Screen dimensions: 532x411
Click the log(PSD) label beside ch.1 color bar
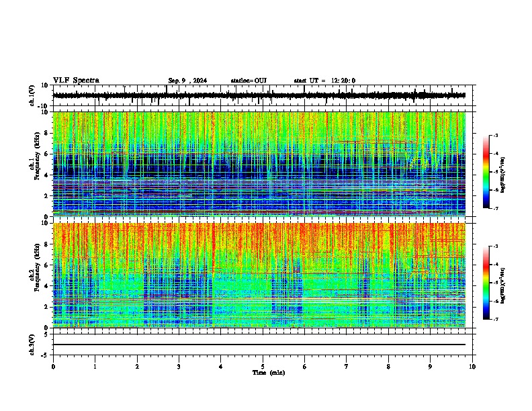[503, 175]
